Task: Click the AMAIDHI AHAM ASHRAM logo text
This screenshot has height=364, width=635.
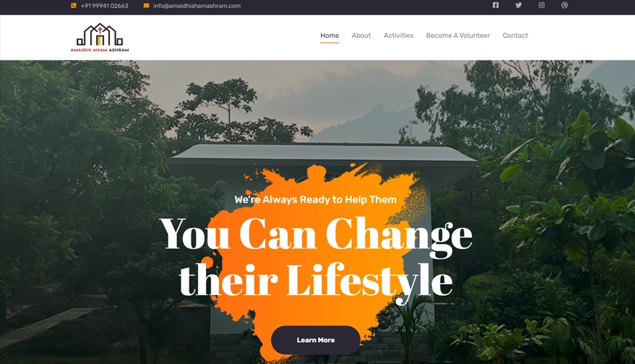Action: tap(100, 50)
